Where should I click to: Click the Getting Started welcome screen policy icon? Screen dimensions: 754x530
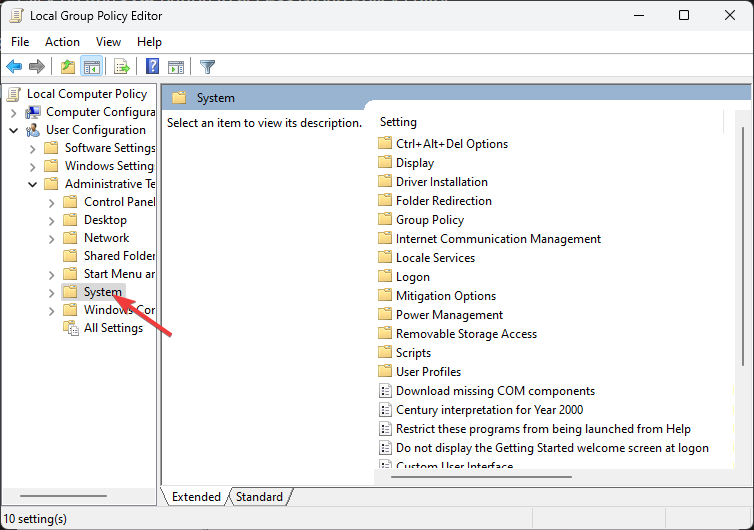tap(385, 448)
